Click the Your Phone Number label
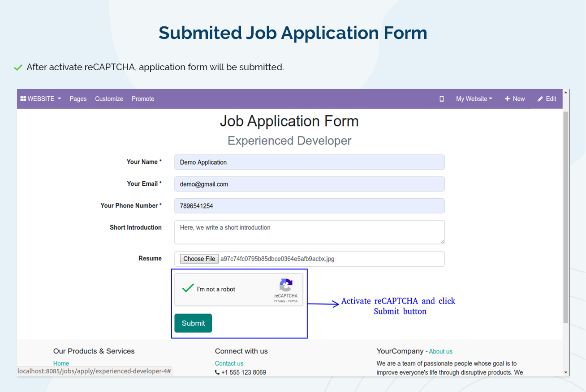The image size is (586, 392). tap(131, 206)
